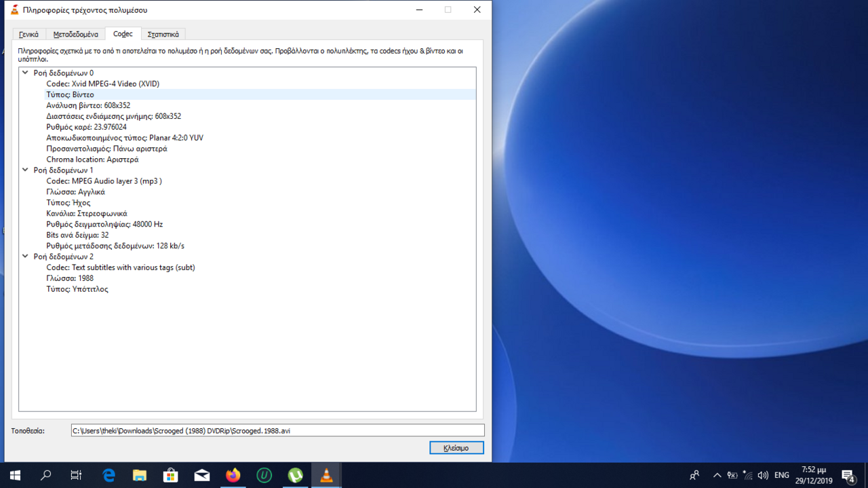Open Task View on the taskbar
This screenshot has width=868, height=488.
point(77,475)
